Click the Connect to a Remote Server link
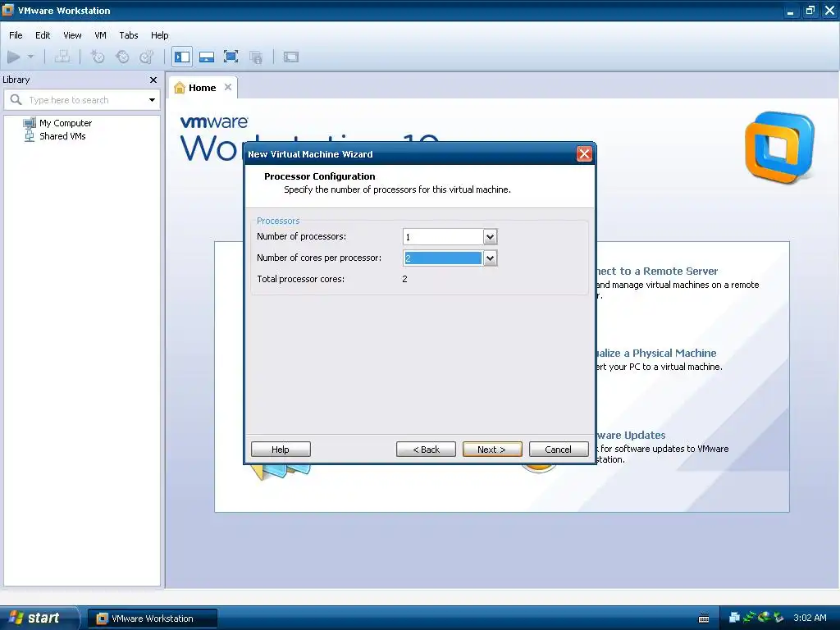 pos(657,271)
